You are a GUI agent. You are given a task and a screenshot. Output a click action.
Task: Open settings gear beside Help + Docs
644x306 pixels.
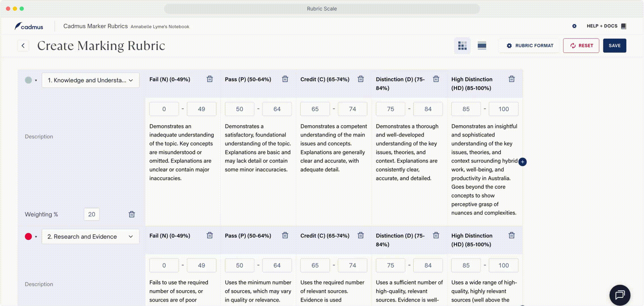[574, 26]
